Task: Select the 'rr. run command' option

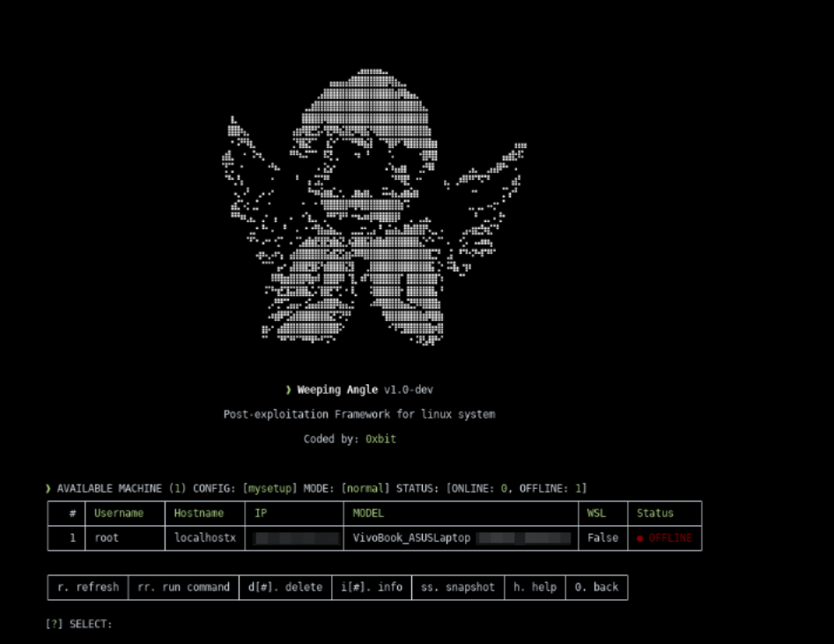Action: click(183, 587)
